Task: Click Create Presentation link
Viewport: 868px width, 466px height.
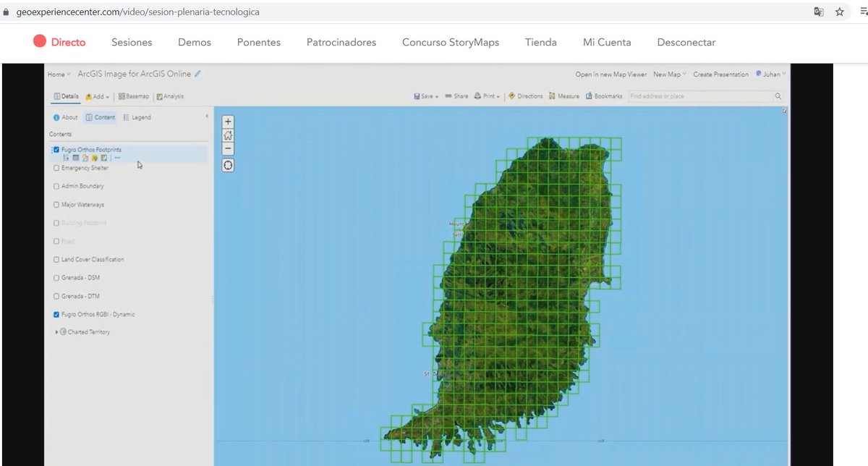Action: 721,74
